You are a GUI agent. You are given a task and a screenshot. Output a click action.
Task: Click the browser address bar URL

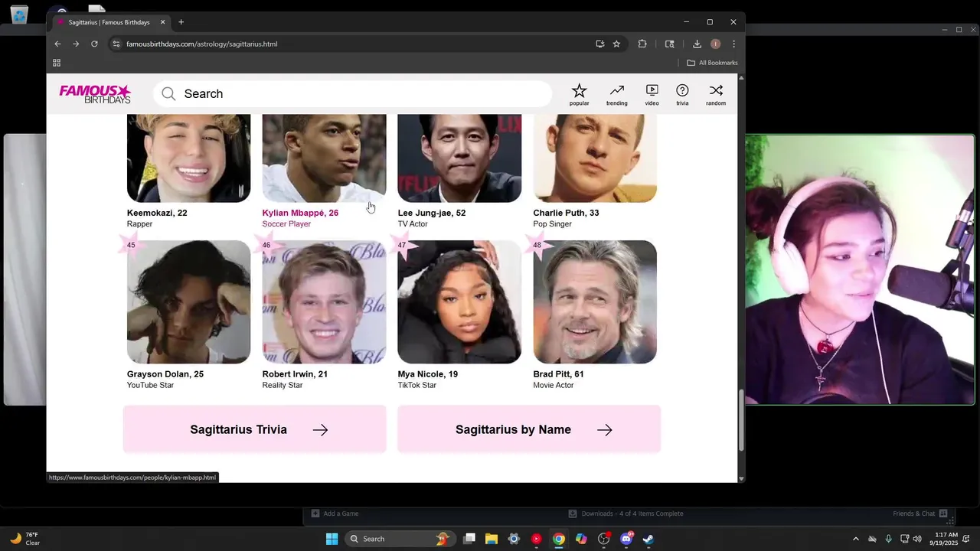click(x=202, y=44)
